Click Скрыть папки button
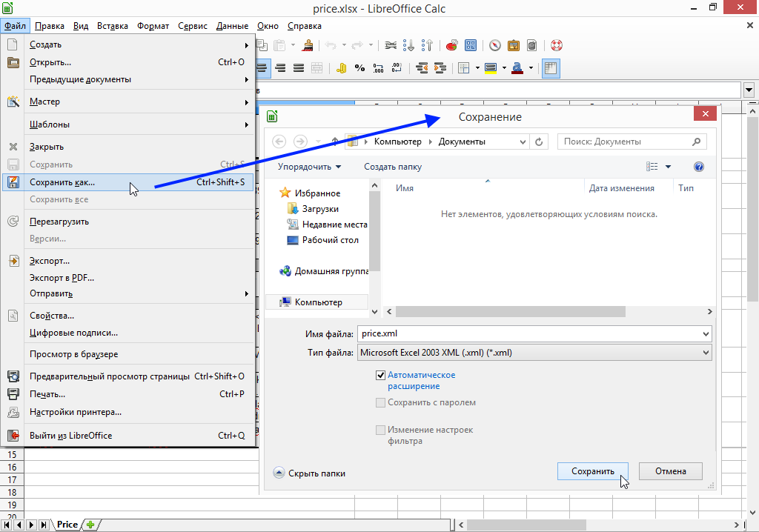Screen dimensions: 759x532 point(309,473)
